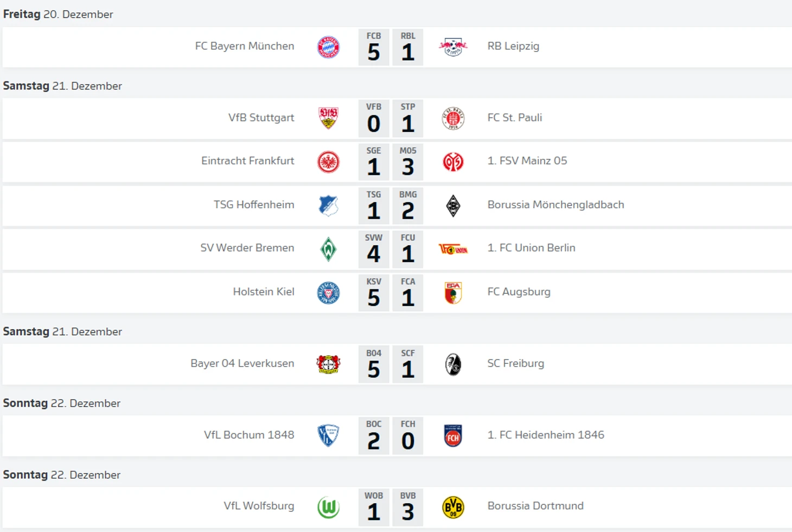
Task: Open the FC St. Pauli logo
Action: [453, 118]
